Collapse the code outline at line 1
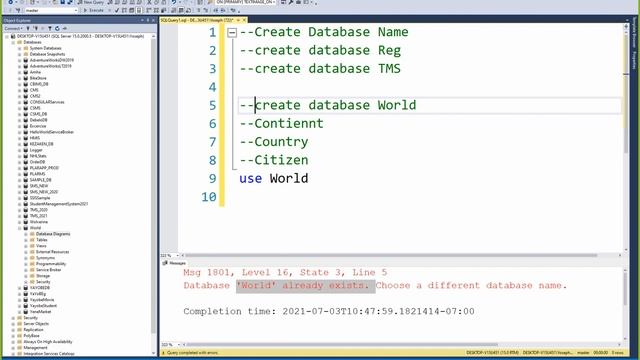The width and height of the screenshot is (640, 360). [232, 32]
